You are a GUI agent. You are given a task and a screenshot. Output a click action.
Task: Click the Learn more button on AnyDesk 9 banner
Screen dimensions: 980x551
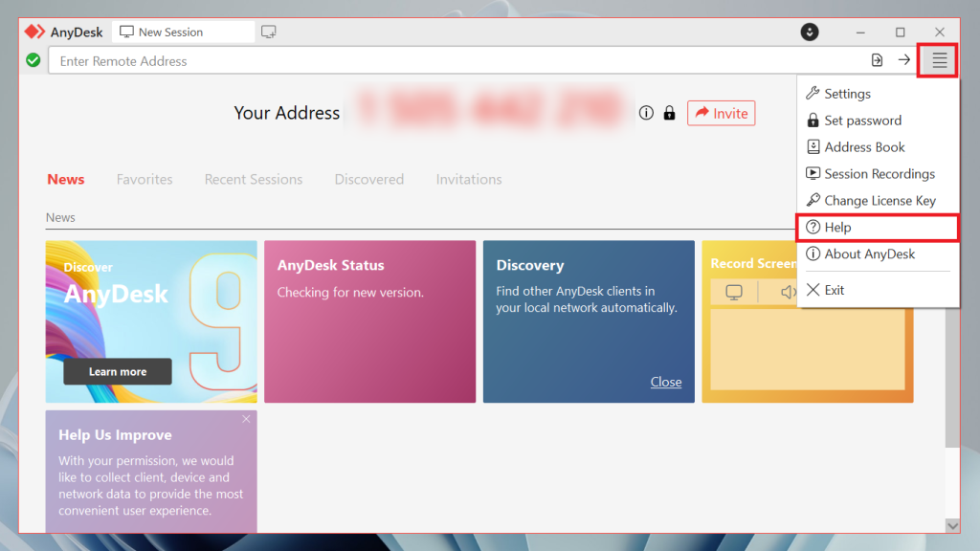(117, 371)
